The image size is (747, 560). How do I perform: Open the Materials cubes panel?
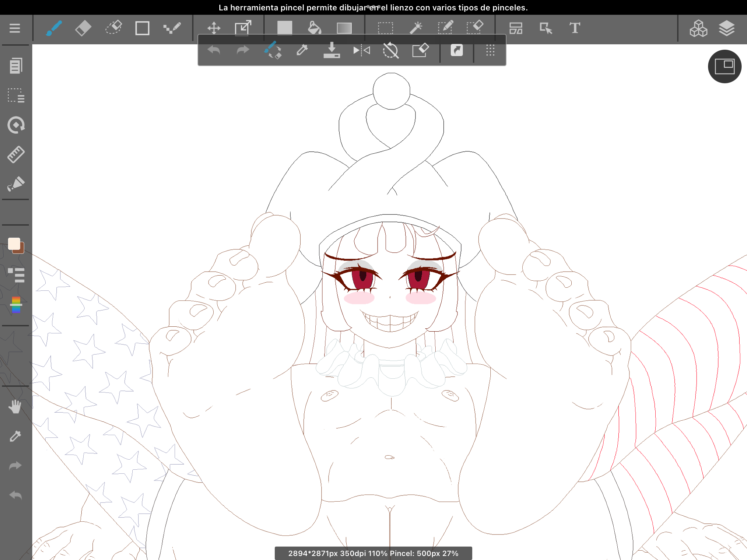[698, 28]
